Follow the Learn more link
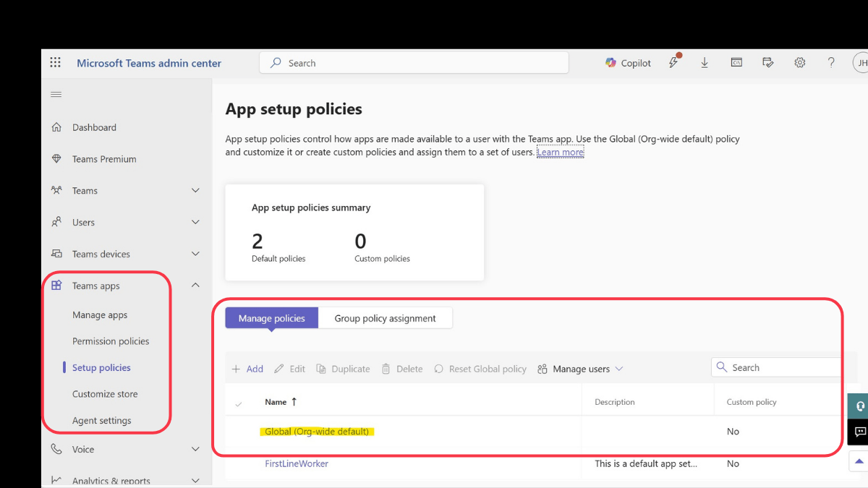 tap(560, 153)
